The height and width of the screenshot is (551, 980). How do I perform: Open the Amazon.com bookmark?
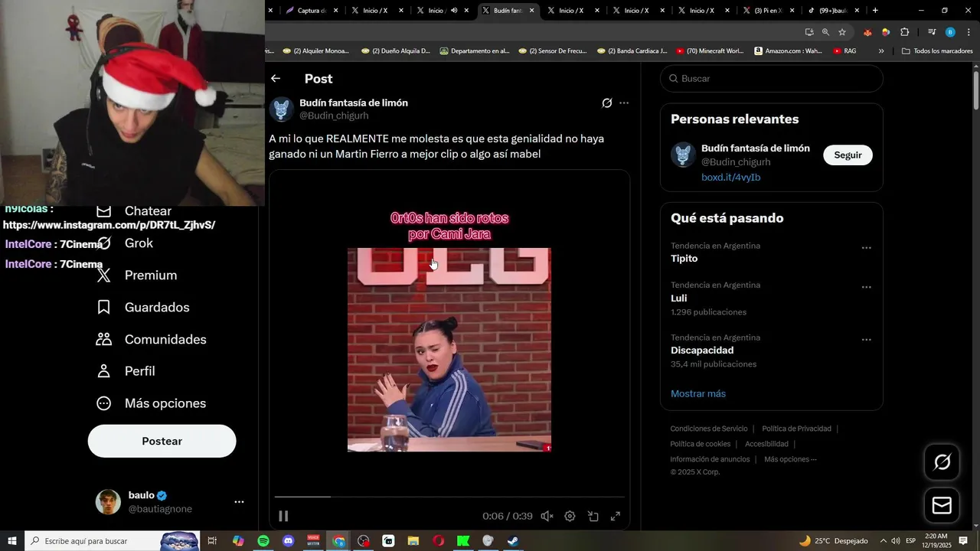click(x=788, y=51)
